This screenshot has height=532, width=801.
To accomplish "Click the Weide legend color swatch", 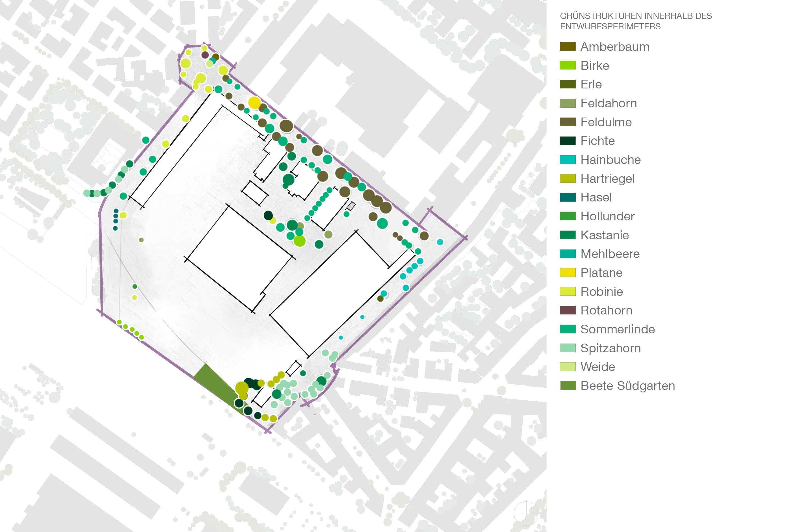I will (568, 367).
